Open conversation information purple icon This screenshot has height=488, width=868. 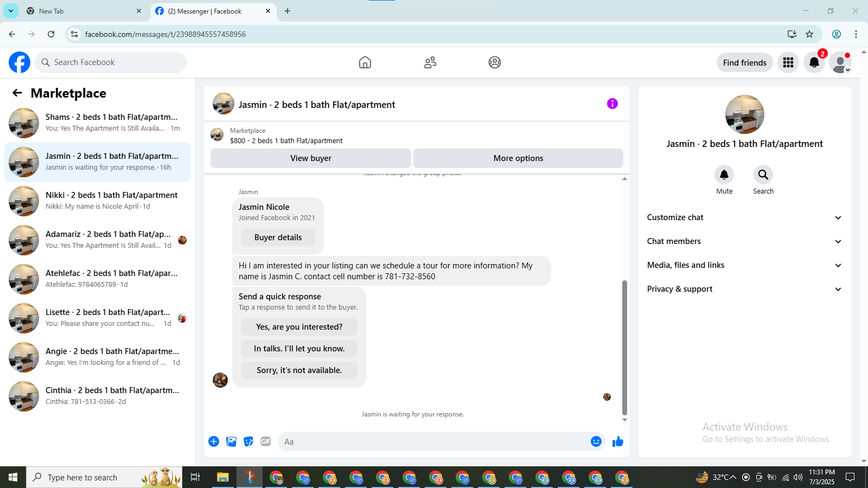tap(612, 104)
